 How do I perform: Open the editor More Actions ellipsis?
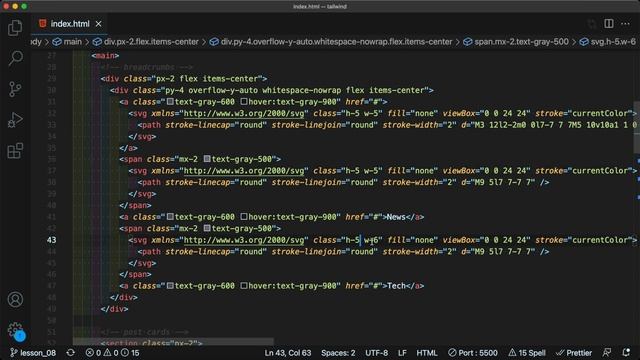pos(625,24)
